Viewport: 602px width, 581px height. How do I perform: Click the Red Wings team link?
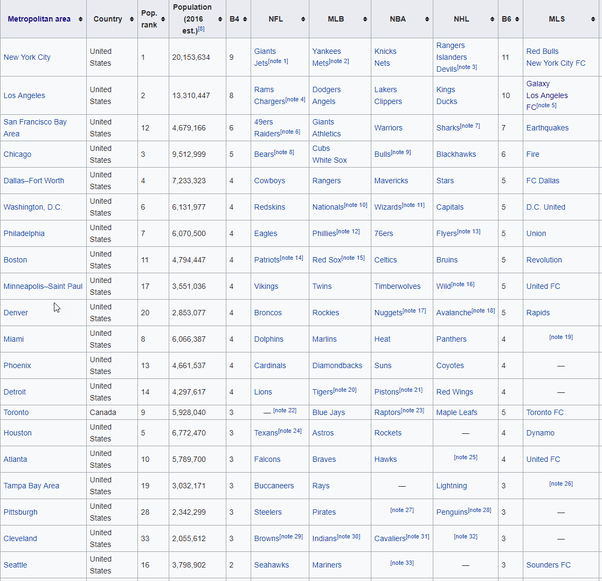(455, 392)
